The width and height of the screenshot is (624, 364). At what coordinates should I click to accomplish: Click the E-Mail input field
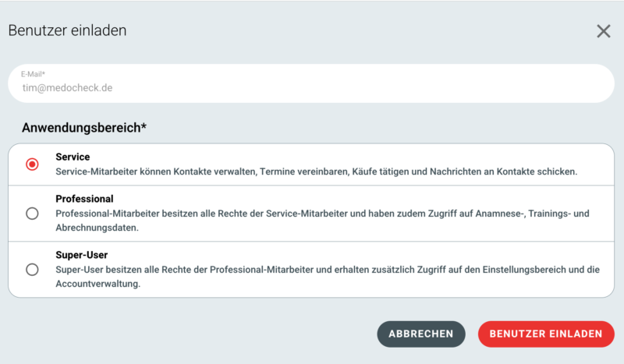(x=311, y=83)
